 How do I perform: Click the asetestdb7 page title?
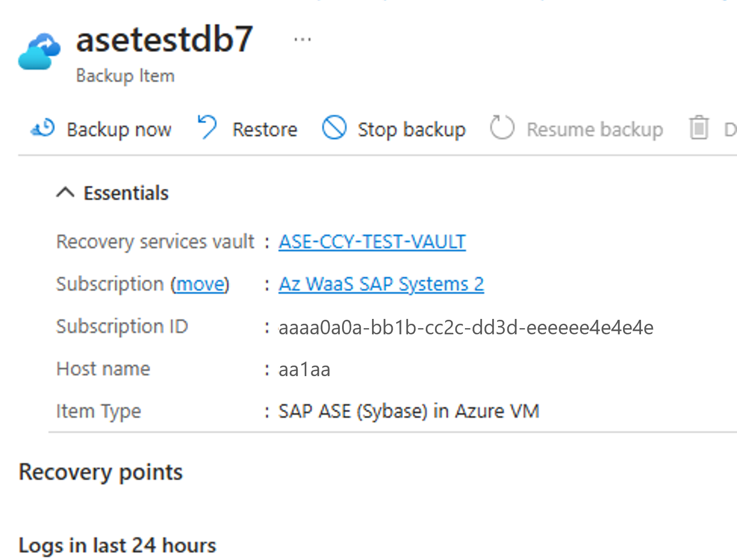[x=165, y=39]
